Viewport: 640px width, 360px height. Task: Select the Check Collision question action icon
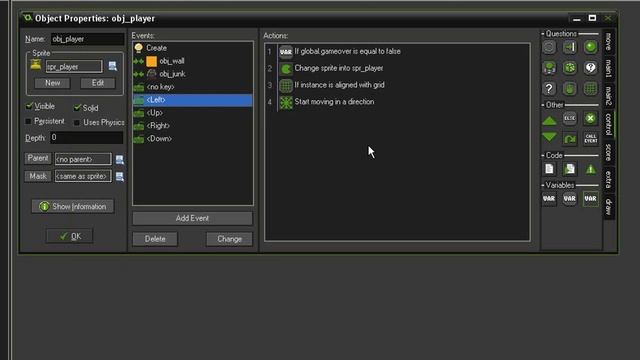(570, 47)
